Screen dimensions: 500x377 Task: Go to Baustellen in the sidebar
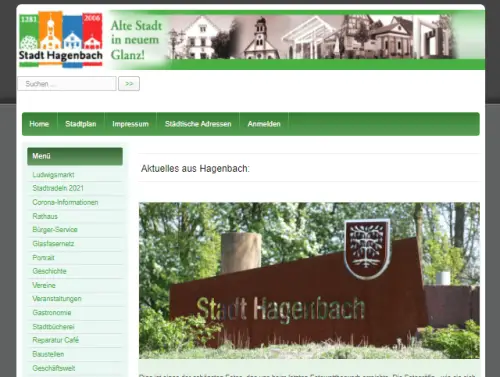point(48,354)
